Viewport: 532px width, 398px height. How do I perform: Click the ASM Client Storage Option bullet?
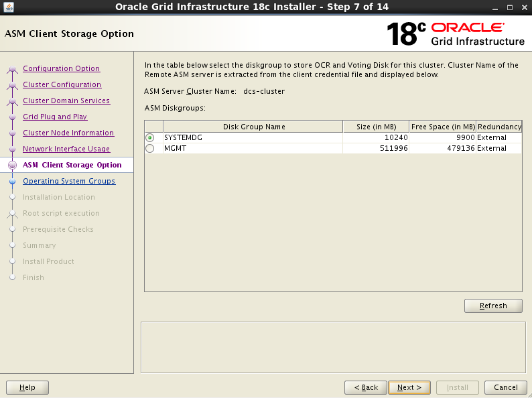(13, 165)
